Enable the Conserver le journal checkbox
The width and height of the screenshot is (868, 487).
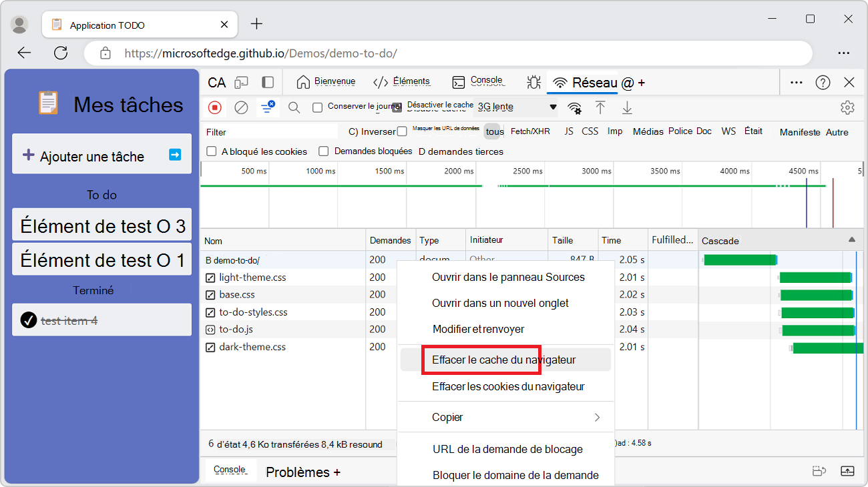(x=318, y=107)
